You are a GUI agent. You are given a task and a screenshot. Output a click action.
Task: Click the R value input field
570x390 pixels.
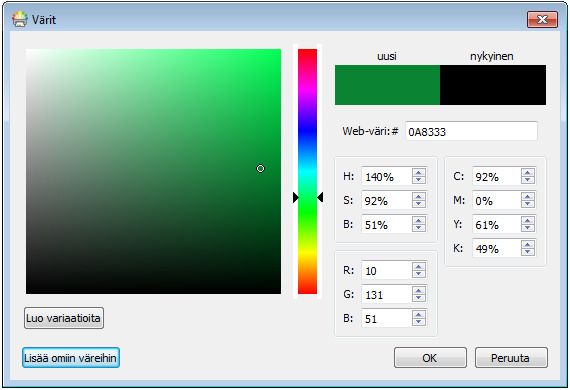(387, 270)
